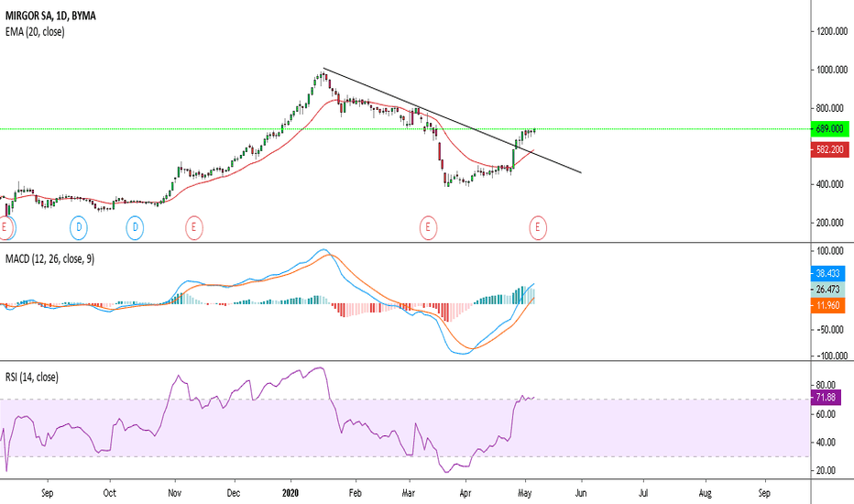Click the Apr label on time axis

click(465, 493)
